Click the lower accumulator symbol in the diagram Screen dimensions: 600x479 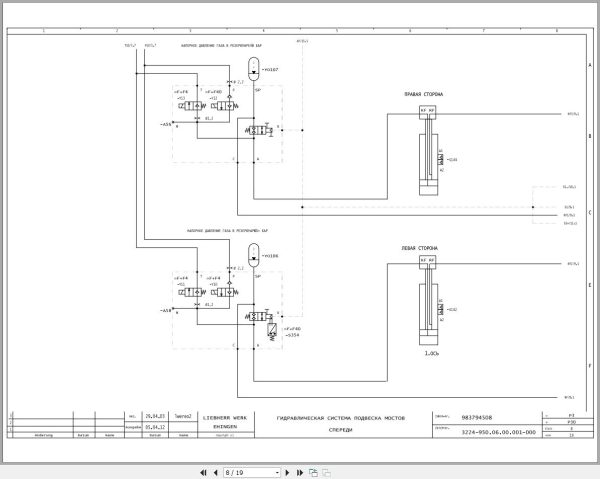point(253,255)
